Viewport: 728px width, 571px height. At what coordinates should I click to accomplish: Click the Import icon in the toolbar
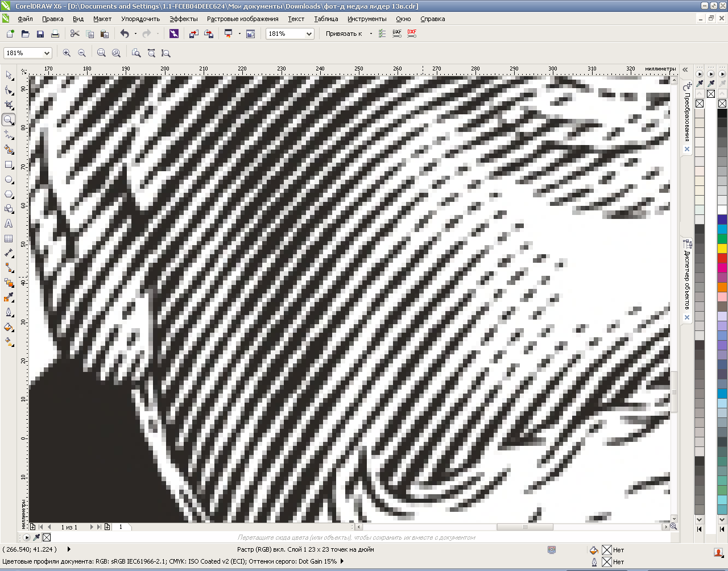[x=194, y=34]
